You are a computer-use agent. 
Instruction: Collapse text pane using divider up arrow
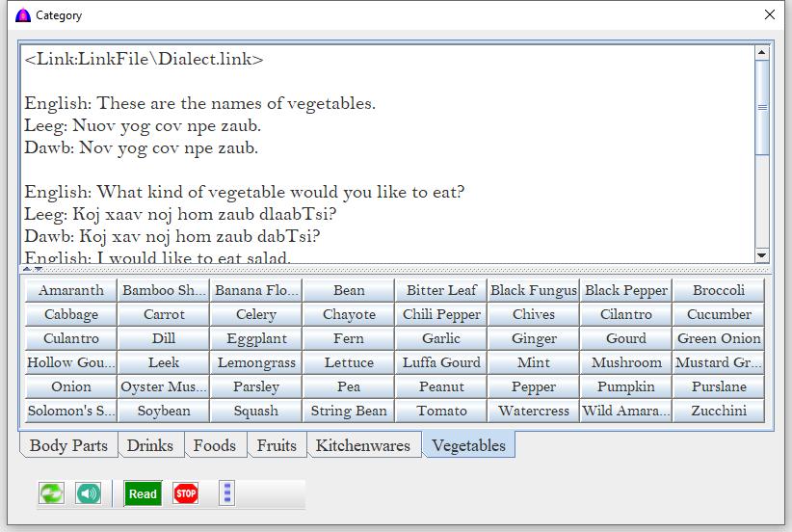27,269
